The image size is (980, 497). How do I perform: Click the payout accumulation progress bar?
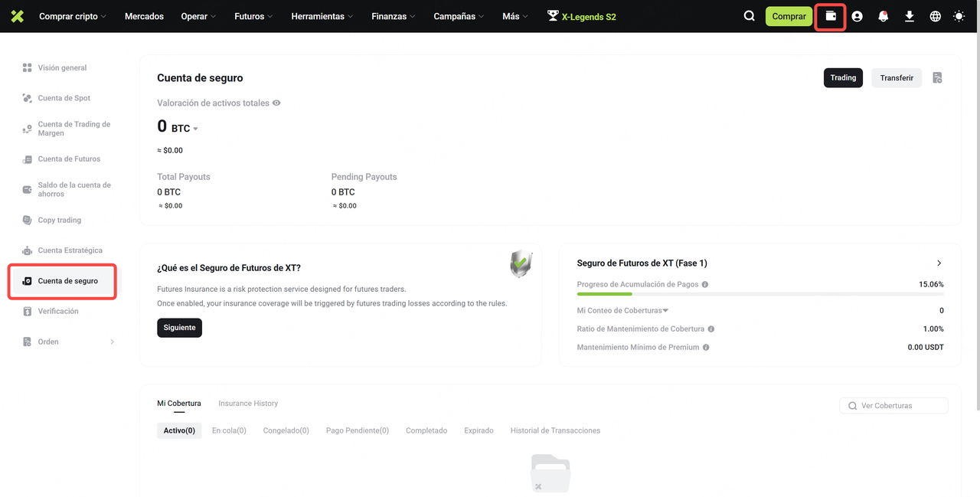coord(760,294)
